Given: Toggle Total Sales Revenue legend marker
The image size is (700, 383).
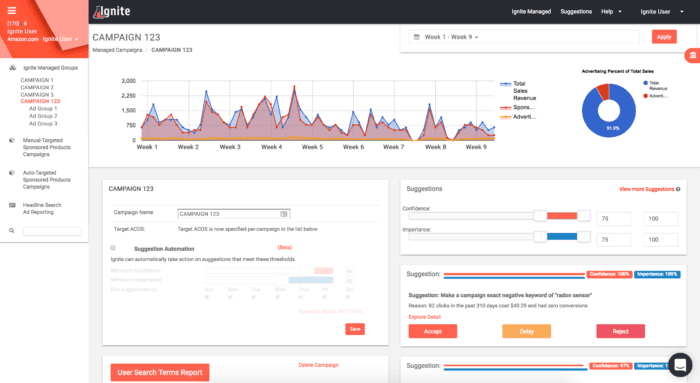Looking at the screenshot, I should tap(505, 84).
